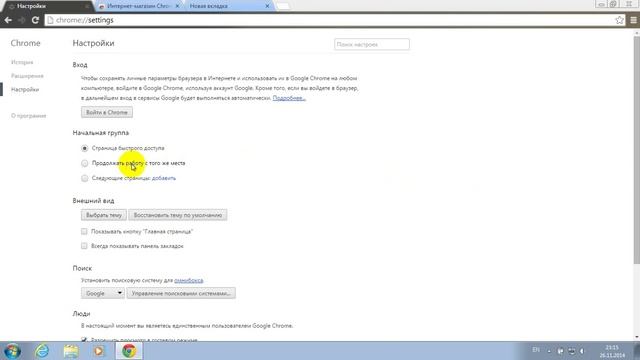This screenshot has height=360, width=640.
Task: Bookmark this page with the star icon
Action: [619, 20]
